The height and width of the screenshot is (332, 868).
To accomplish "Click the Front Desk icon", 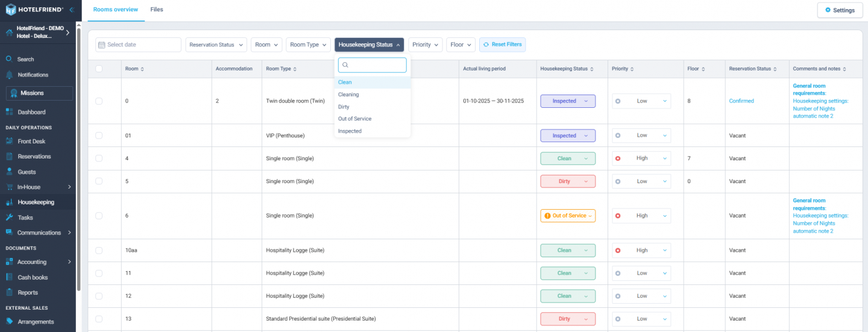I will click(9, 141).
